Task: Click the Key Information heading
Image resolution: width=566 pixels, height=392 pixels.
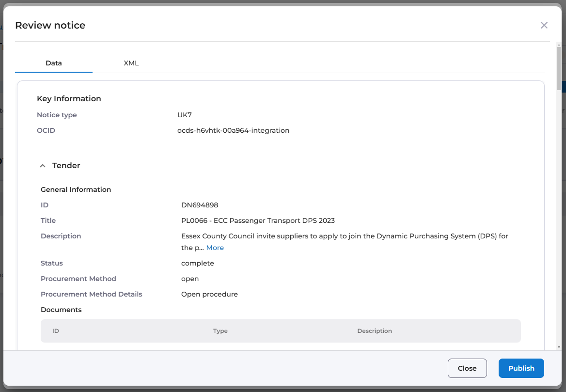Action: click(69, 99)
